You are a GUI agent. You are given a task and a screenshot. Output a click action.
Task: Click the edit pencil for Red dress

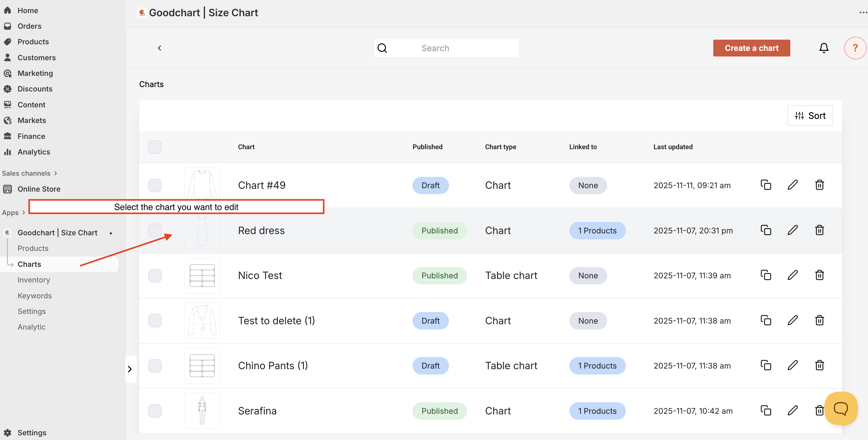click(x=792, y=230)
